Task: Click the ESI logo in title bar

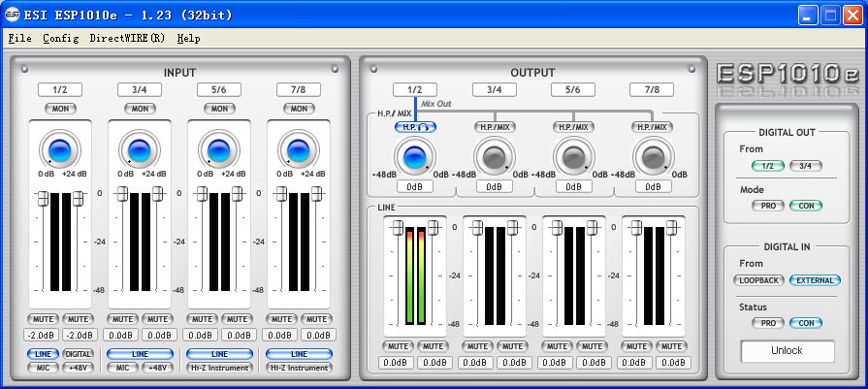Action: 12,15
